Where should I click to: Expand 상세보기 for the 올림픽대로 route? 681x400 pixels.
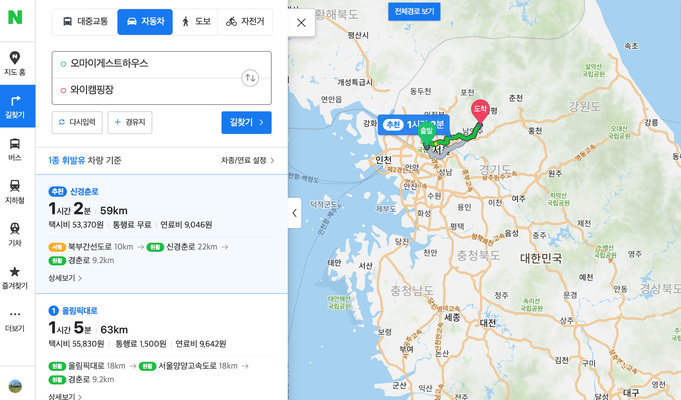[65, 396]
